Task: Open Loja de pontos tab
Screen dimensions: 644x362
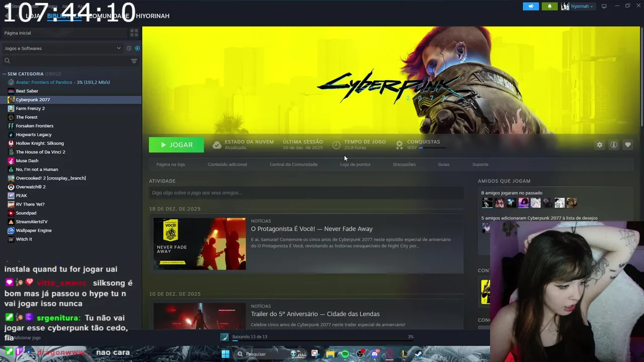Action: tap(355, 164)
